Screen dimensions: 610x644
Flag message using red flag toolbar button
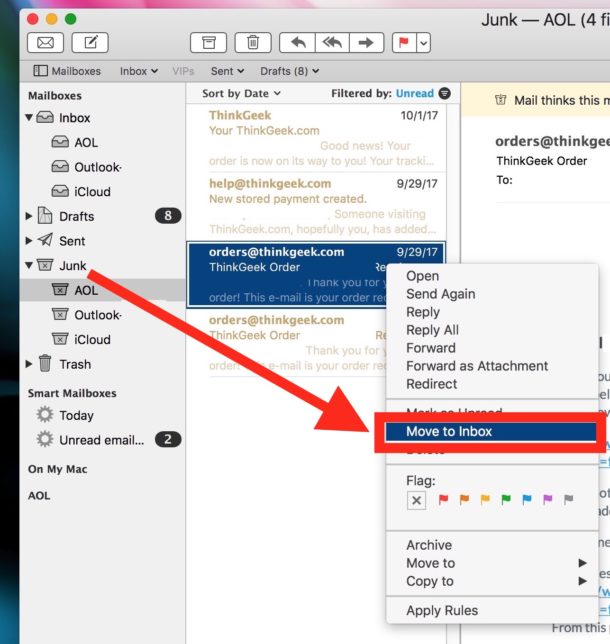(x=404, y=42)
